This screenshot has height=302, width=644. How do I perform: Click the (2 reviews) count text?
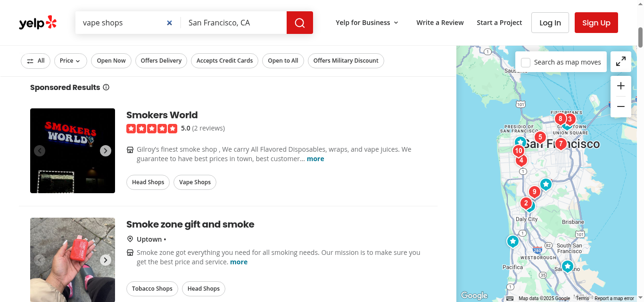click(x=208, y=128)
